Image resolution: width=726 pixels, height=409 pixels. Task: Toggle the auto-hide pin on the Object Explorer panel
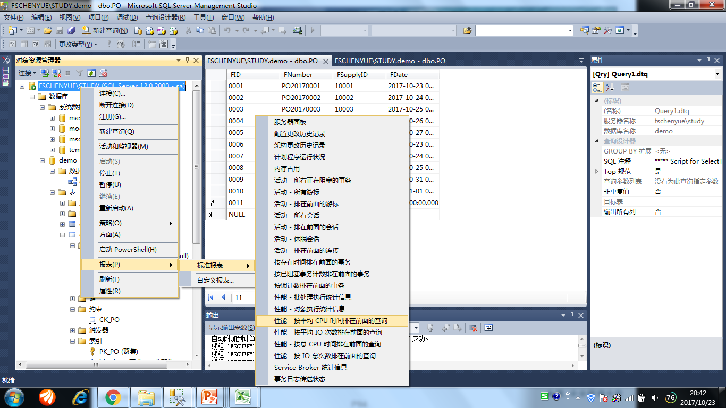coord(188,60)
